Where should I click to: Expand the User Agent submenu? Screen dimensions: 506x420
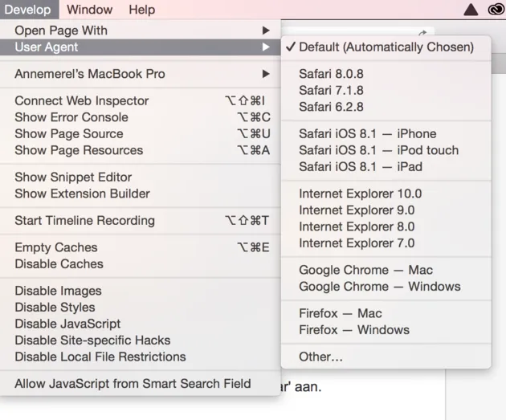click(140, 47)
